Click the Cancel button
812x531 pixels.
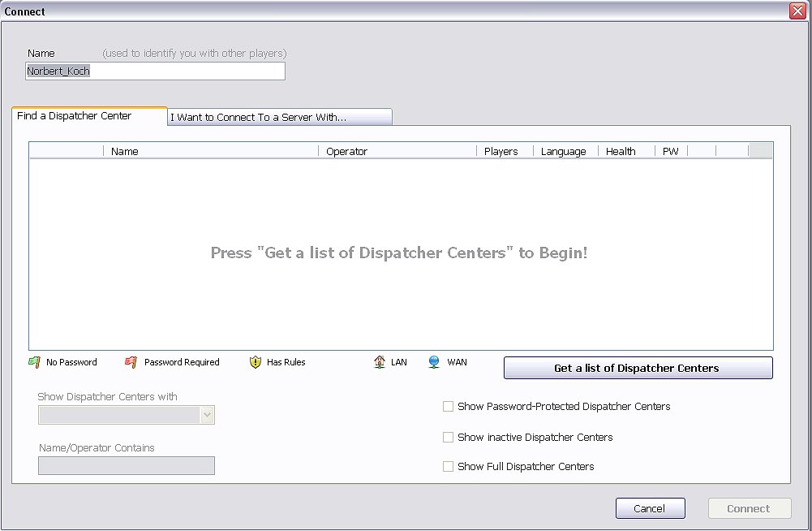(650, 508)
